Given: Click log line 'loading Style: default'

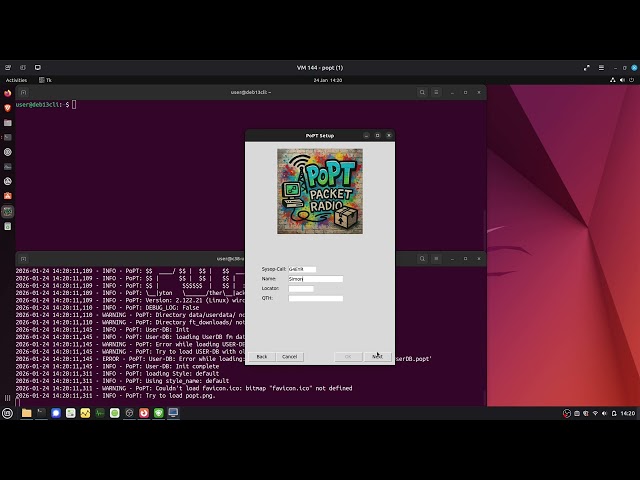Looking at the screenshot, I should 118,373.
